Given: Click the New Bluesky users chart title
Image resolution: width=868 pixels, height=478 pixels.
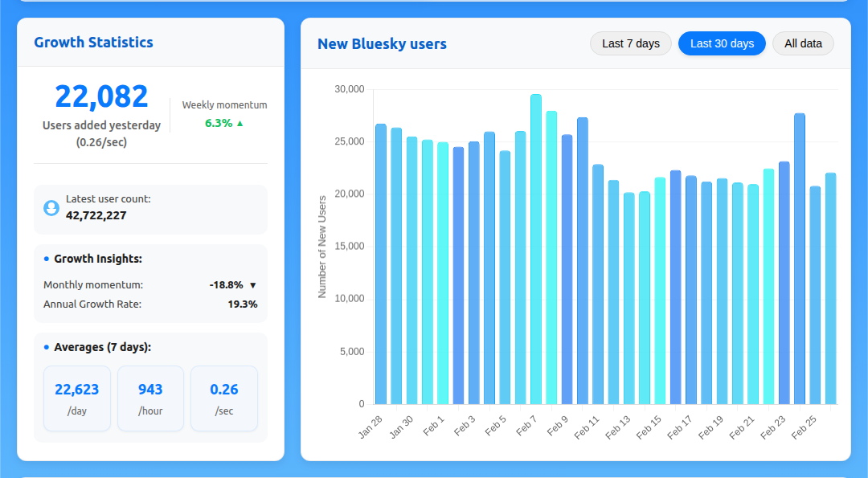Looking at the screenshot, I should pyautogui.click(x=382, y=44).
